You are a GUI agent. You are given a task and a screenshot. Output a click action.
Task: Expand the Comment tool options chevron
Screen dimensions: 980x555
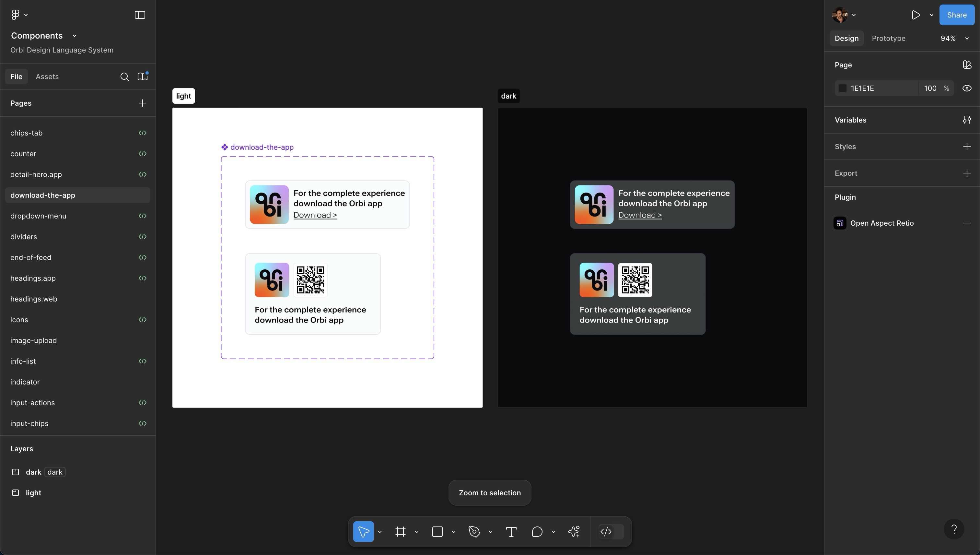tap(554, 532)
